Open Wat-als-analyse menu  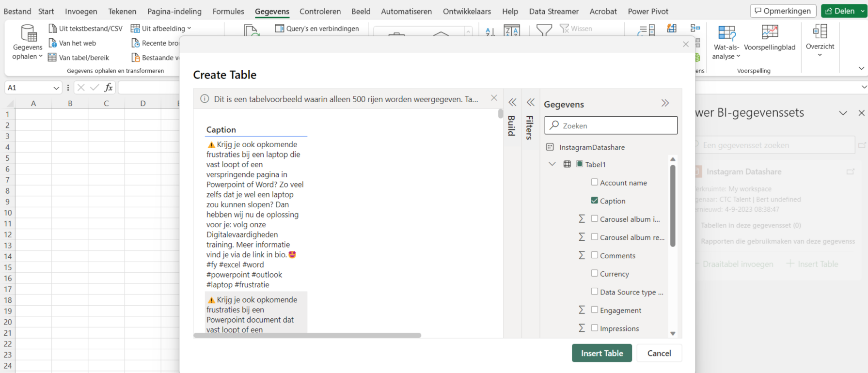(x=726, y=42)
